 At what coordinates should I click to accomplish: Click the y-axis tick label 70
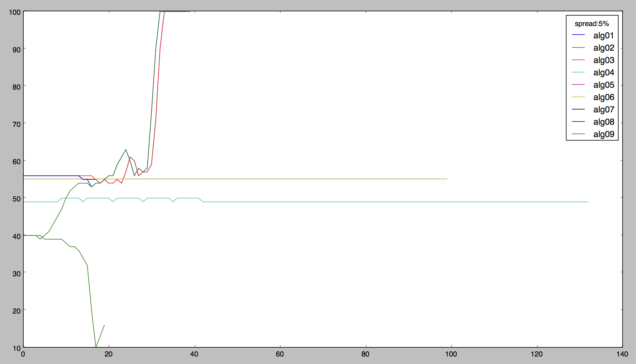click(17, 124)
